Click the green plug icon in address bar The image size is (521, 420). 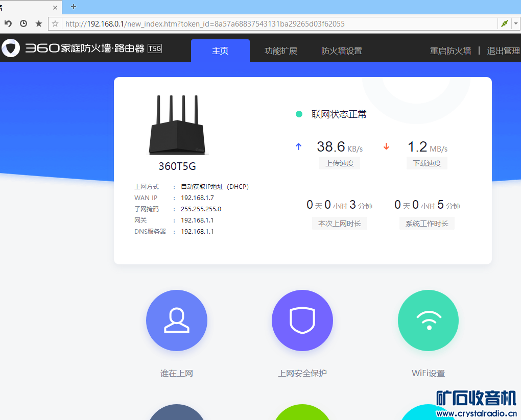[x=504, y=23]
